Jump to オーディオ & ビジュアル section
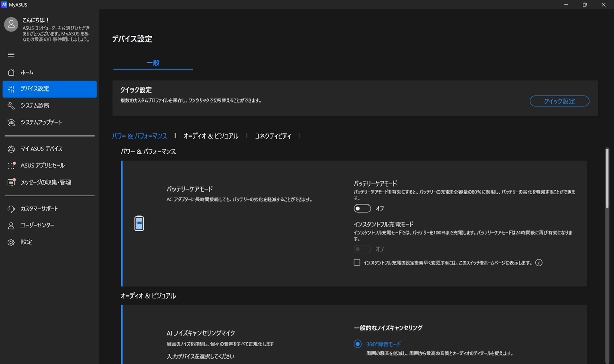This screenshot has width=614, height=364. (211, 136)
